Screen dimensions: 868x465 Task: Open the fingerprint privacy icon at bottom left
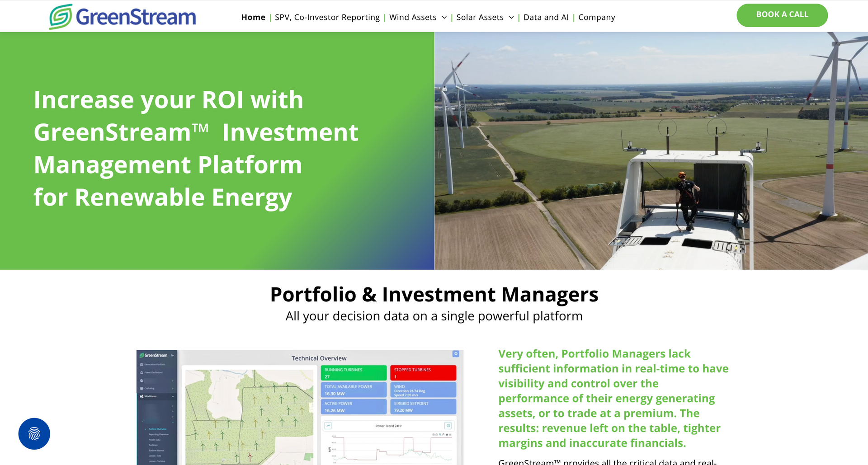point(34,433)
